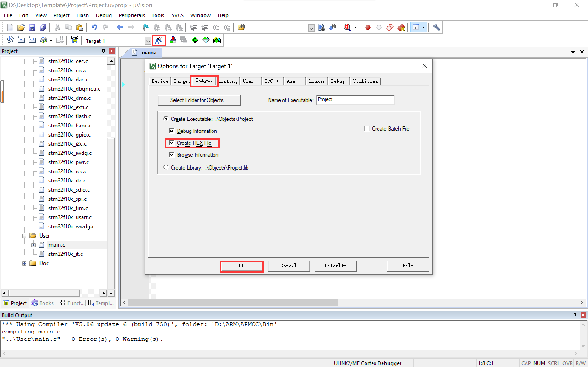
Task: Switch to the Linker tab
Action: coord(317,81)
